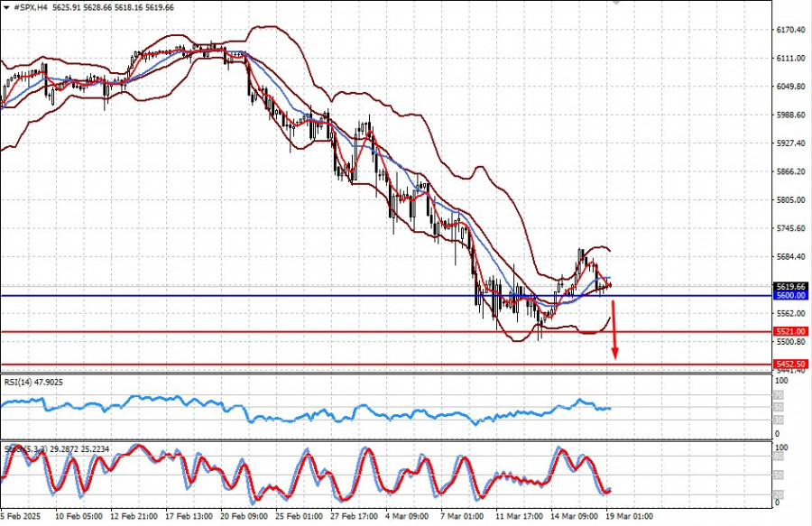Click the 5500.80 price axis label
This screenshot has width=812, height=526.
[x=790, y=342]
